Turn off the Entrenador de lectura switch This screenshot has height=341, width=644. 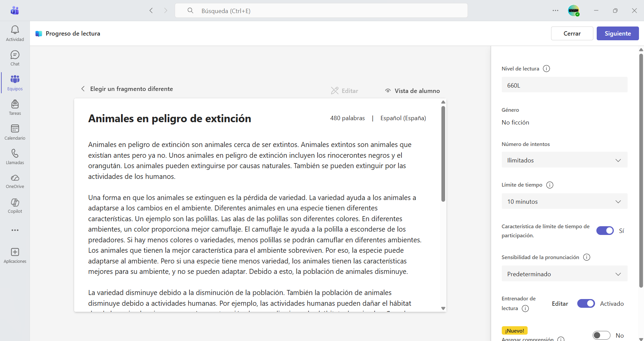tap(586, 303)
